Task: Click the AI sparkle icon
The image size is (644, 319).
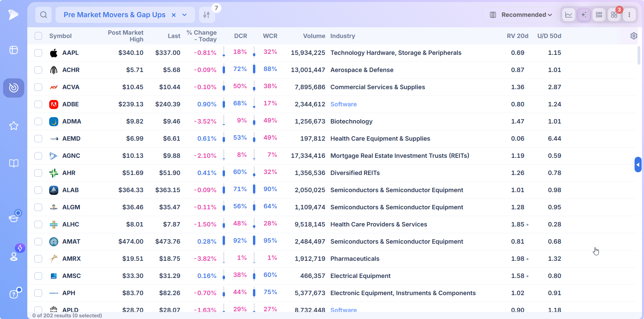Action: (584, 15)
